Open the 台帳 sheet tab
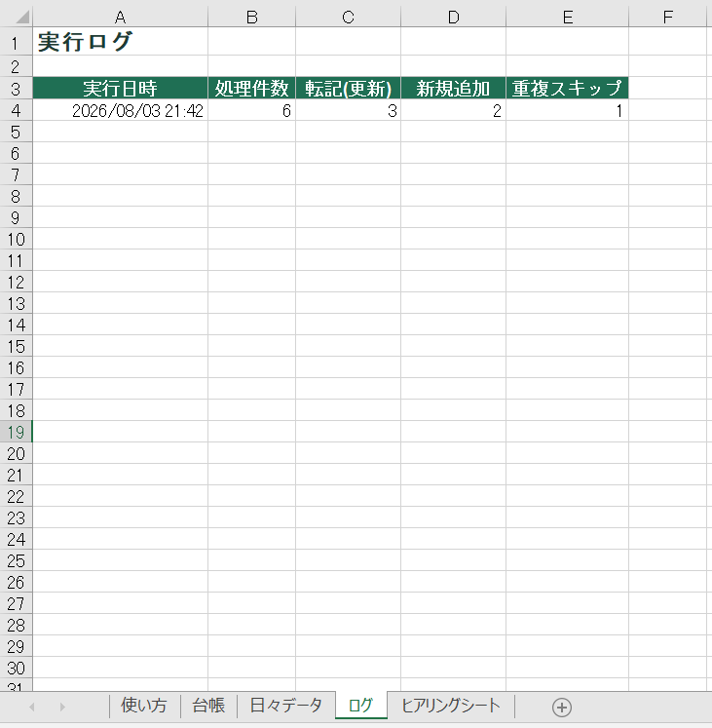This screenshot has height=728, width=712. click(208, 706)
